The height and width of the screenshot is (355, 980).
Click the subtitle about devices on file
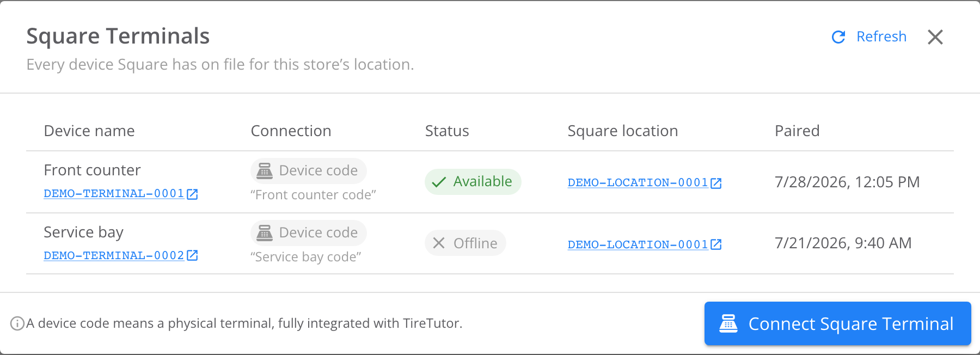(x=220, y=64)
